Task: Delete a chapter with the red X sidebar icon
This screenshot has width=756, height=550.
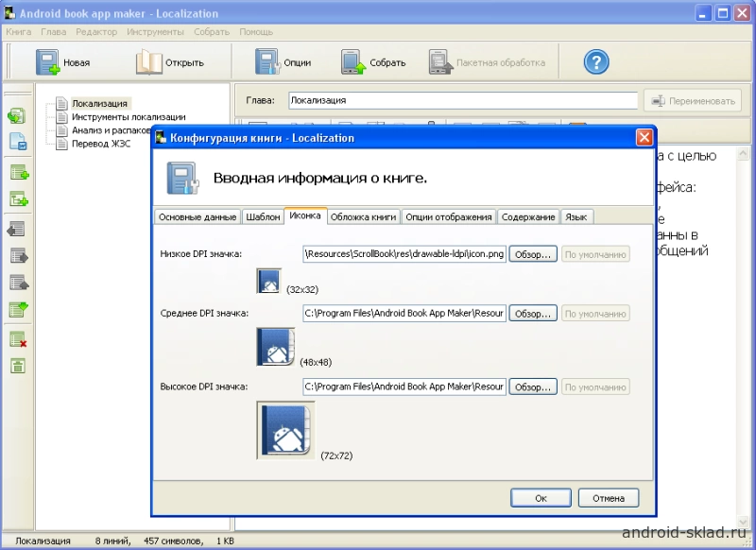Action: coord(17,338)
